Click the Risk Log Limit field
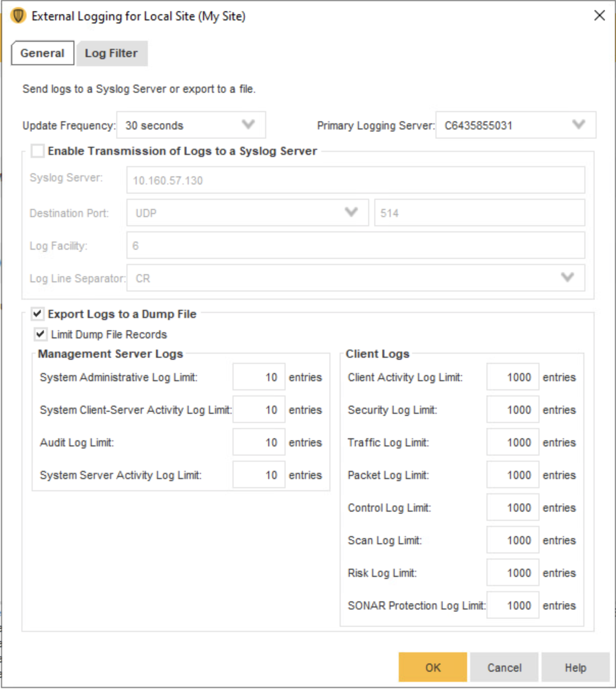Image resolution: width=616 pixels, height=689 pixels. (512, 572)
